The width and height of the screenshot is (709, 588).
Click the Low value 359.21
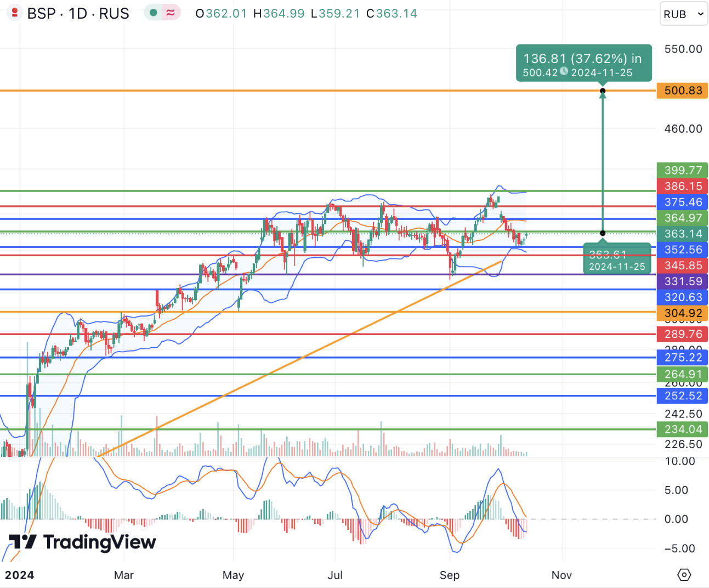pyautogui.click(x=339, y=14)
